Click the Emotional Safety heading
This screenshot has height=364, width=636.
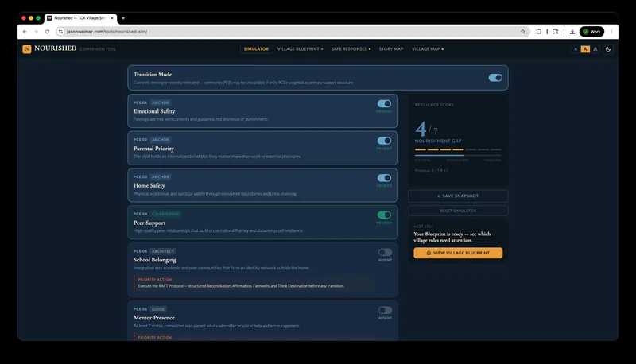pyautogui.click(x=154, y=111)
